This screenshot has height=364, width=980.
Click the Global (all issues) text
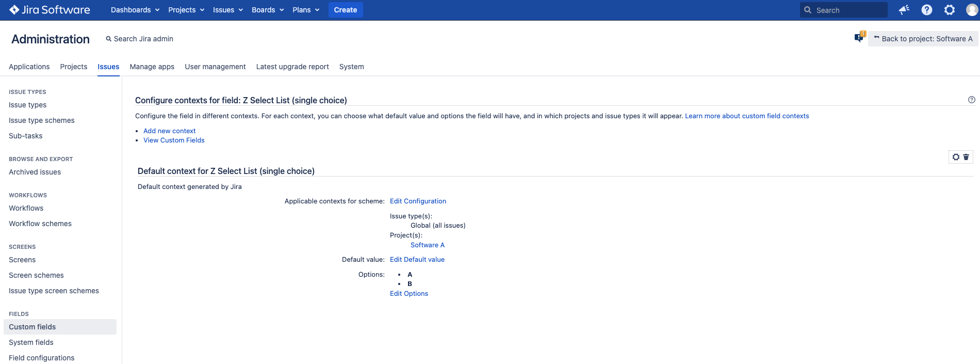[438, 226]
